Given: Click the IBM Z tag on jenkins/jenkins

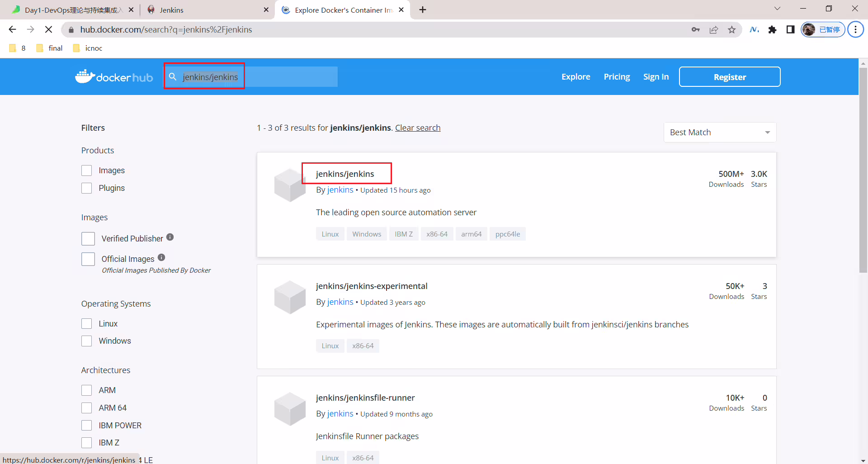Looking at the screenshot, I should point(404,234).
